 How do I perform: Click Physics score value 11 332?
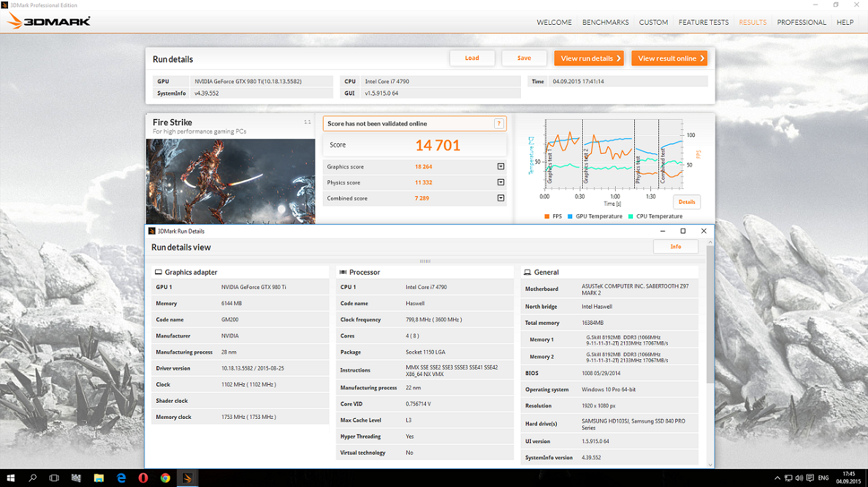point(423,183)
